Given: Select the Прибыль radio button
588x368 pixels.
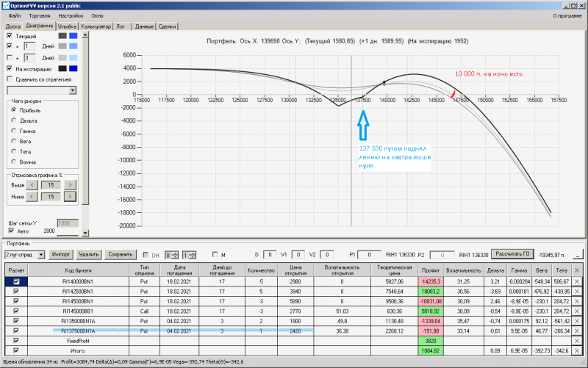Looking at the screenshot, I should [x=14, y=110].
